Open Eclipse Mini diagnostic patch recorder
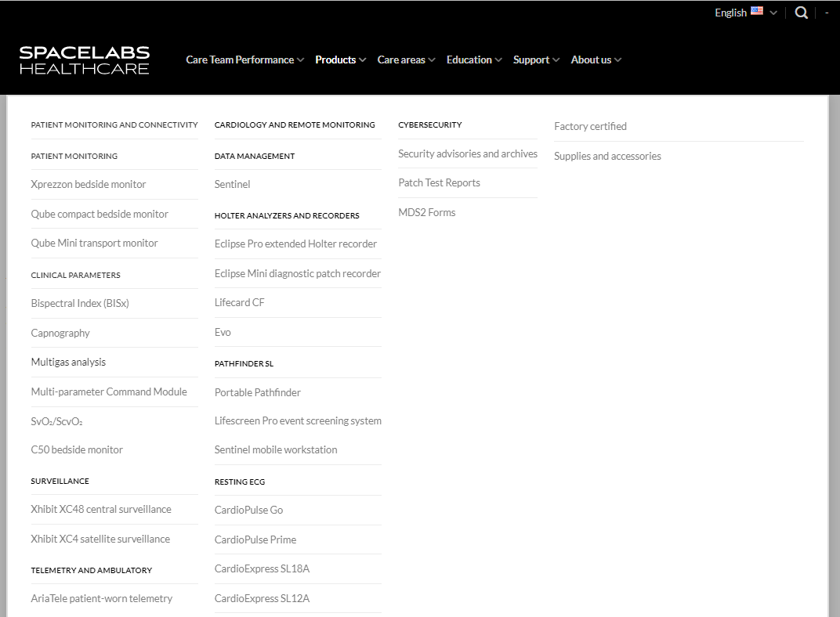840x617 pixels. (298, 274)
